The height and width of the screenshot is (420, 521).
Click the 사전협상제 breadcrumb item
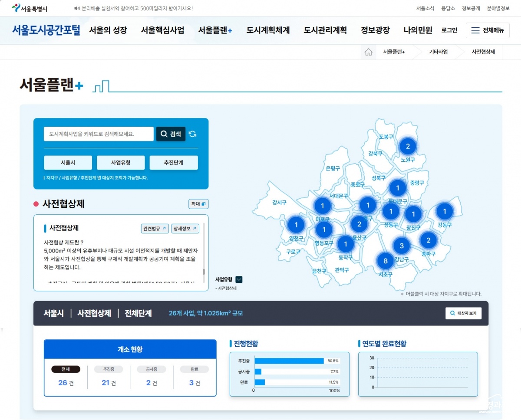[484, 52]
